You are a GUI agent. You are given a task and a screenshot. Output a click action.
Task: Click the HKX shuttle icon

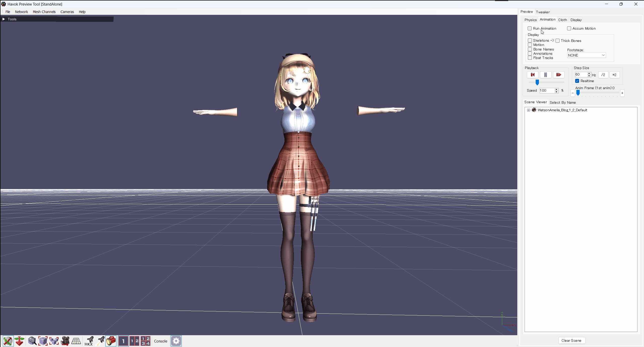[89, 341]
